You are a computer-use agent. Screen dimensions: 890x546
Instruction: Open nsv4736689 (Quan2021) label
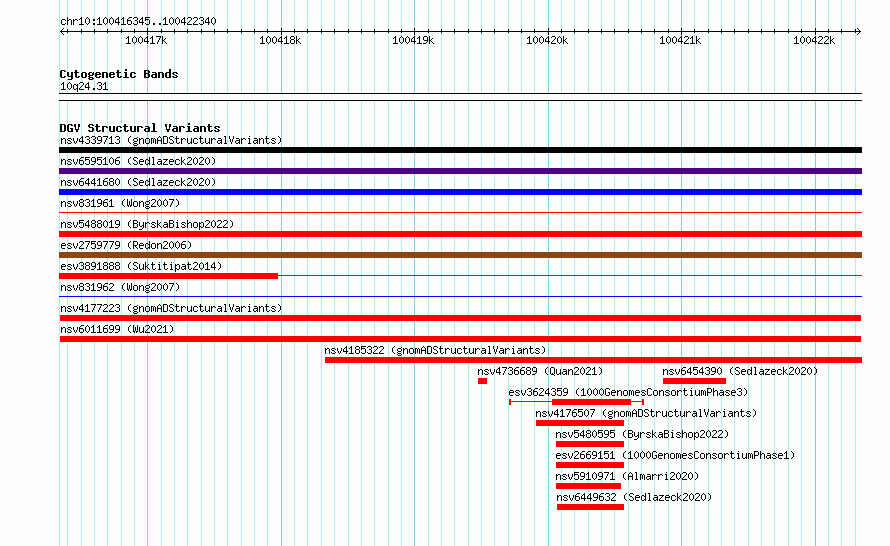540,371
